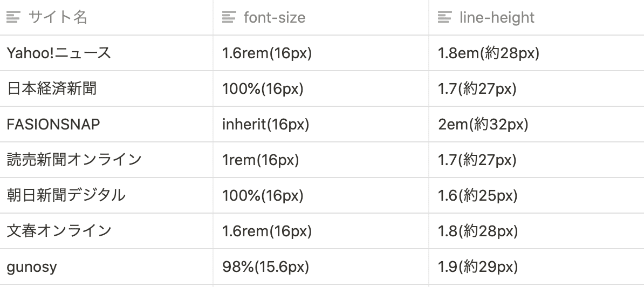Click the 読売新聞オンライン cell
644x287 pixels.
74,160
